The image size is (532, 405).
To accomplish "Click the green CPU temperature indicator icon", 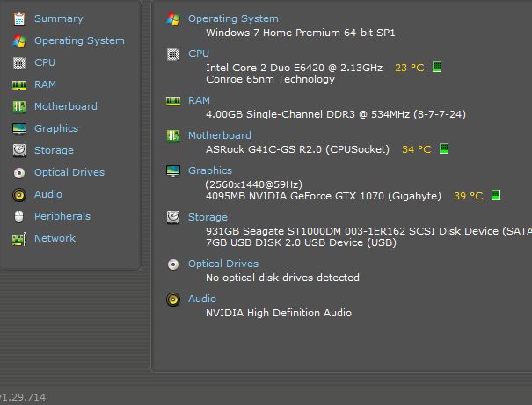I will coord(437,67).
